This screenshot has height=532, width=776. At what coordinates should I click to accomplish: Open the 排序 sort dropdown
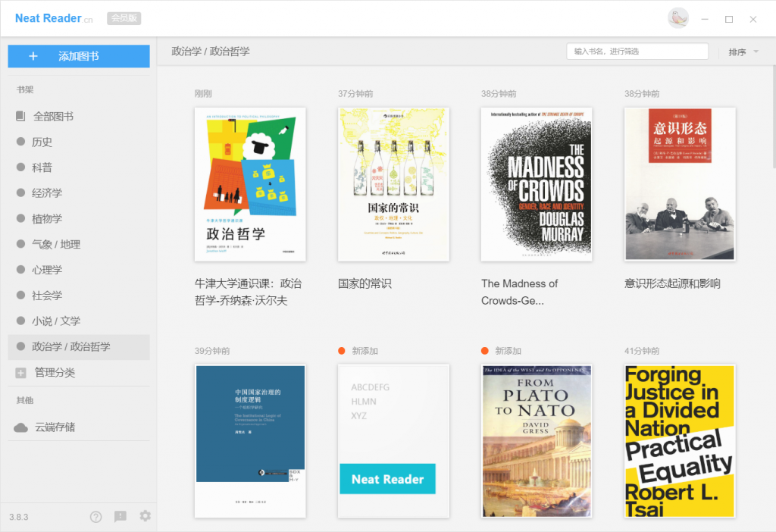(x=743, y=52)
